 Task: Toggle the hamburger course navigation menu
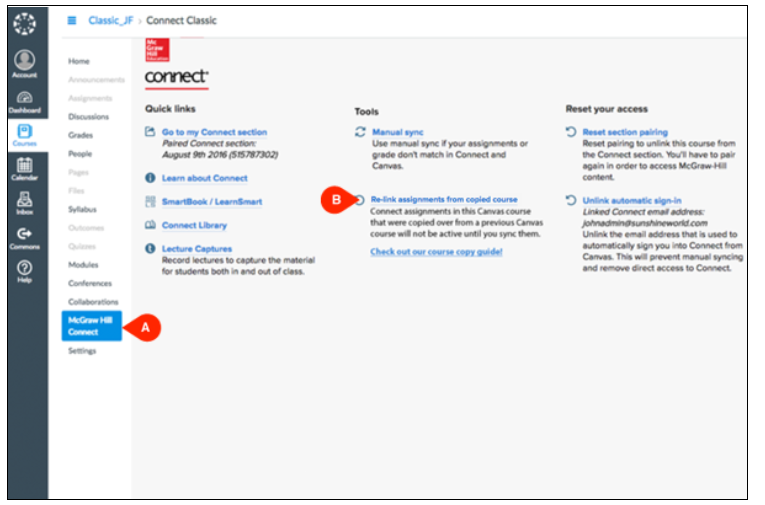coord(72,20)
